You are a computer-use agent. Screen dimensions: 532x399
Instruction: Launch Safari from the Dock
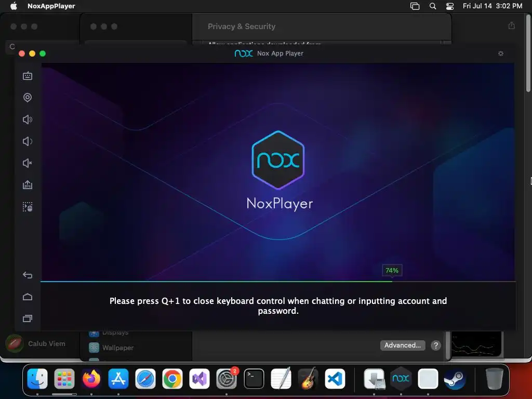(x=145, y=379)
